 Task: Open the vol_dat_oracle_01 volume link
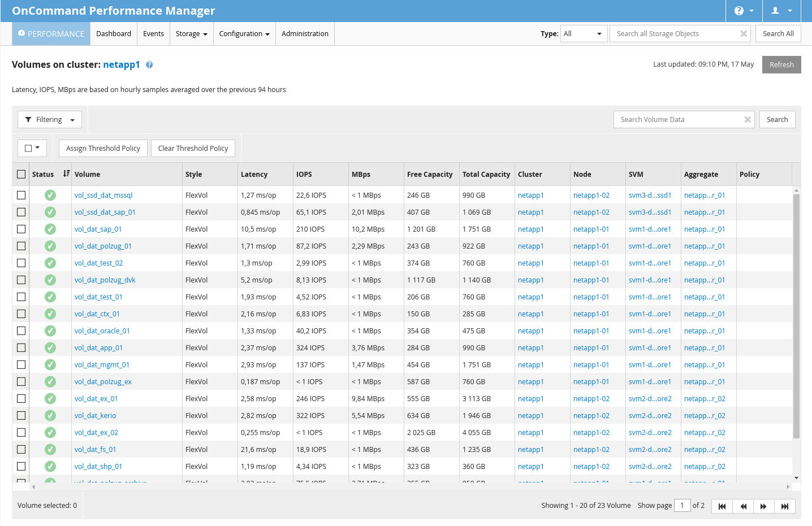[102, 331]
